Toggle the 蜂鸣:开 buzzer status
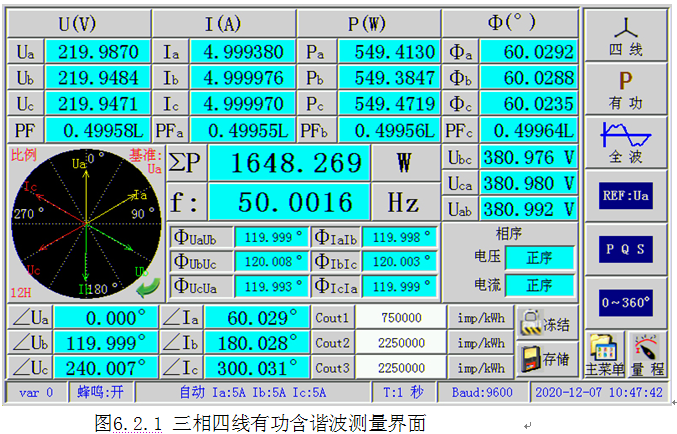Viewport: 677px width, 434px height. (x=101, y=392)
